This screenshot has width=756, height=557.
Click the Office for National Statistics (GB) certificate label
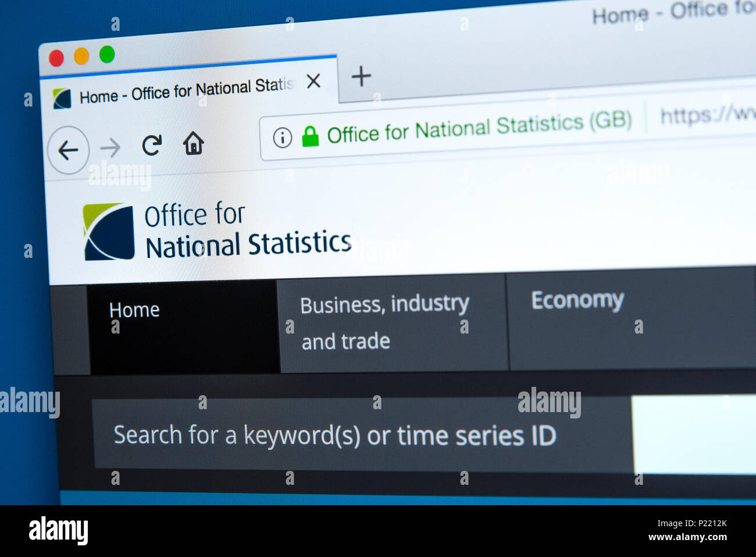tap(479, 128)
